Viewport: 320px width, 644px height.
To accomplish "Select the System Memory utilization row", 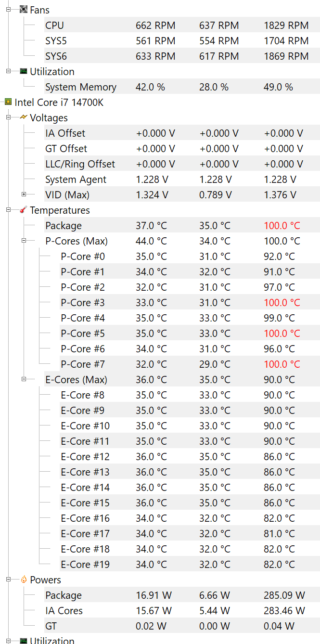I will coord(80,87).
